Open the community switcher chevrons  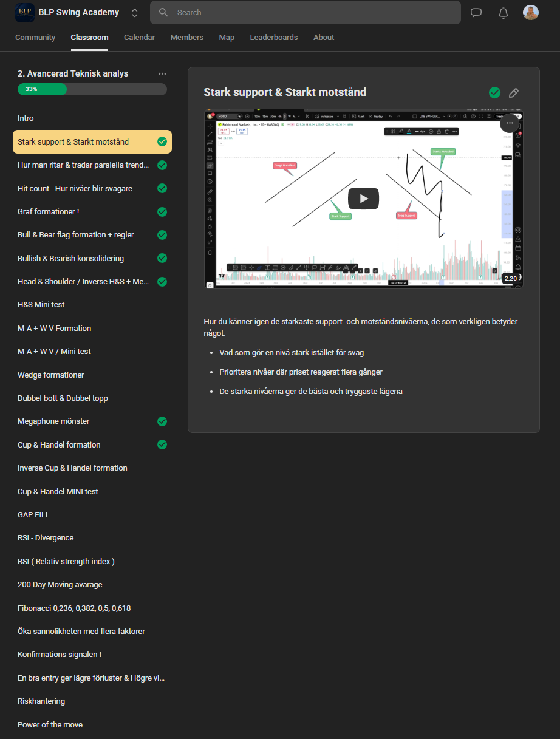[134, 13]
